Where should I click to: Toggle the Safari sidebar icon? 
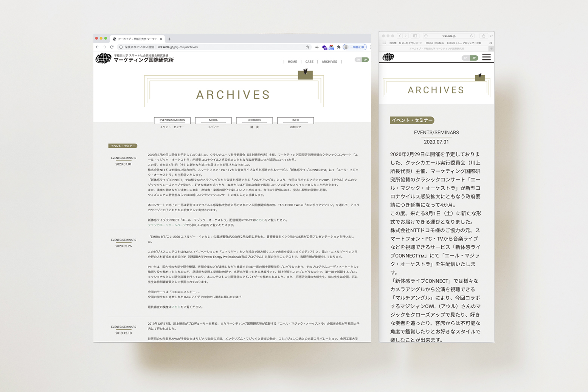point(415,36)
